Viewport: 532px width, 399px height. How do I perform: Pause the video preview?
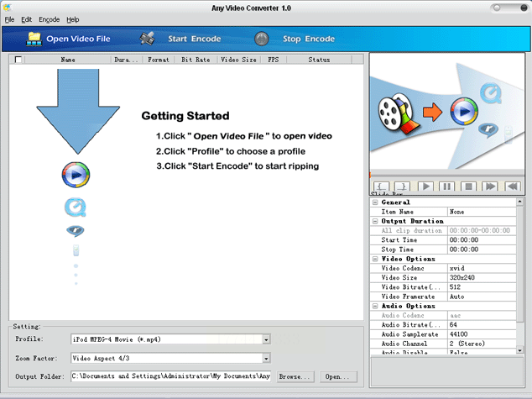tap(446, 186)
